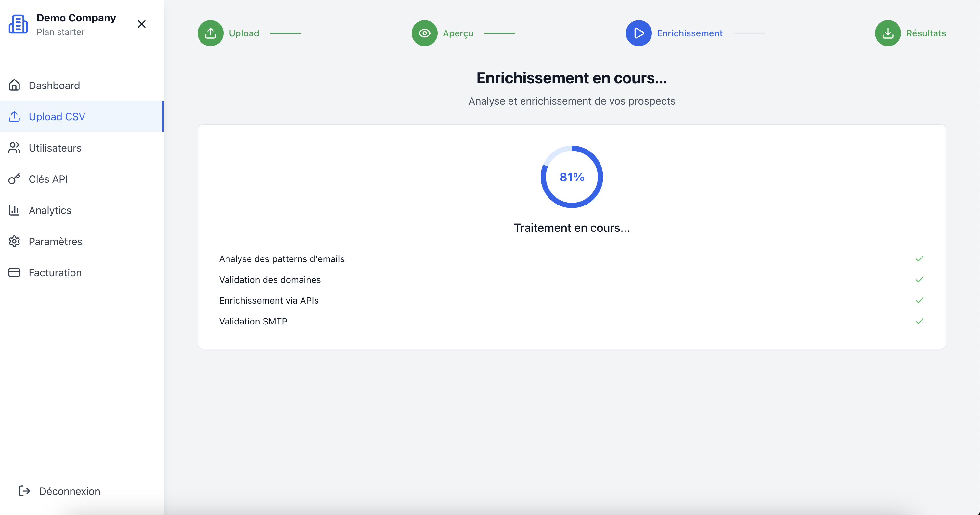Click checkmark beside Analyse des patterns d'emails

[x=919, y=259]
